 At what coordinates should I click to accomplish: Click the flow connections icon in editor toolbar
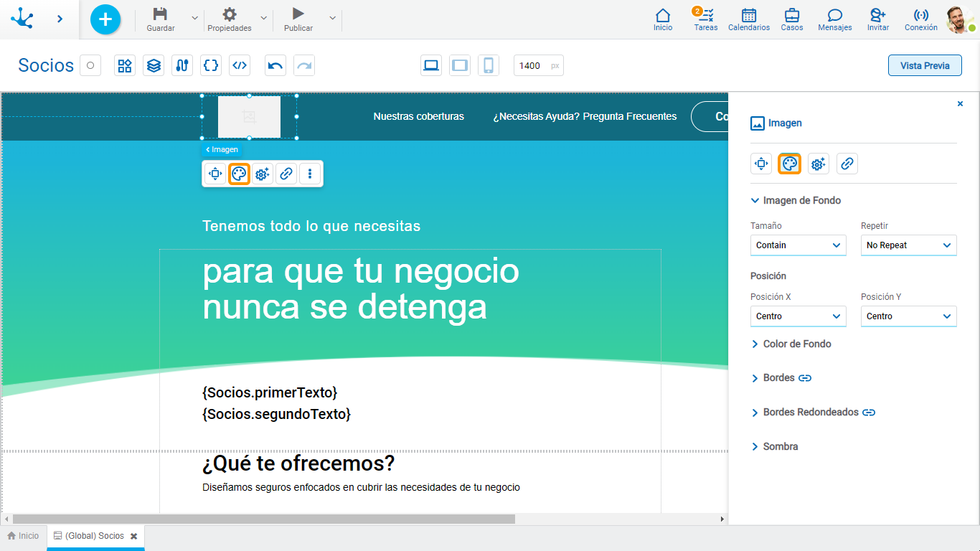tap(182, 65)
